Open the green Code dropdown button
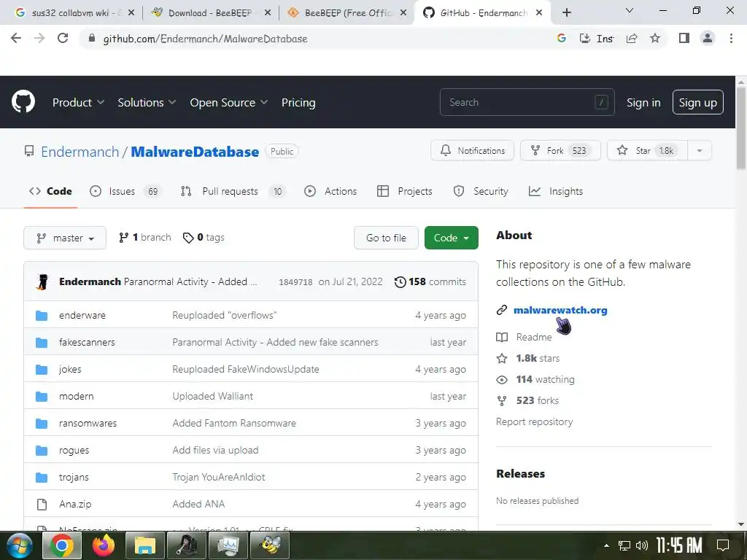747x560 pixels. pos(451,238)
